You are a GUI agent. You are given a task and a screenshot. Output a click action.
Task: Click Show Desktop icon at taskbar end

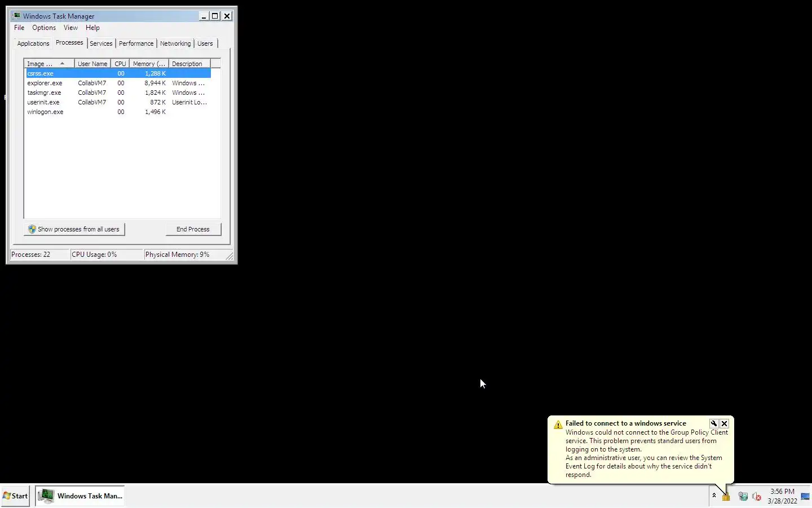(x=805, y=496)
